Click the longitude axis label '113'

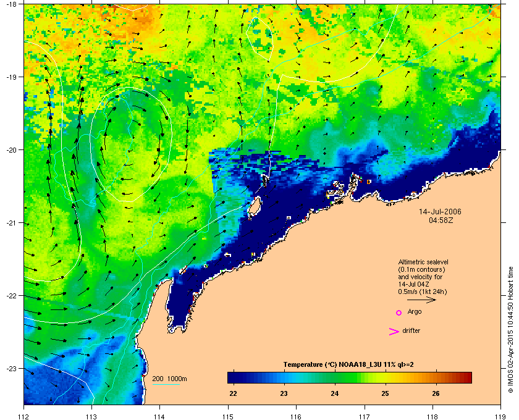91,417
